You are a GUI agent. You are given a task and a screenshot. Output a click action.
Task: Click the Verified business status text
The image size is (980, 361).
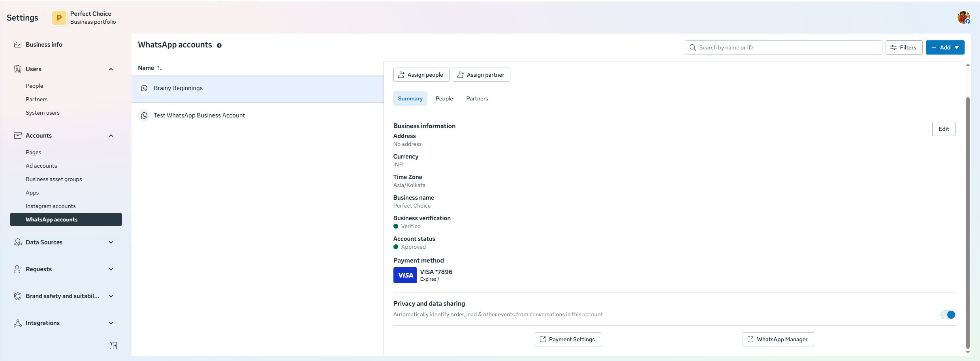pyautogui.click(x=411, y=226)
